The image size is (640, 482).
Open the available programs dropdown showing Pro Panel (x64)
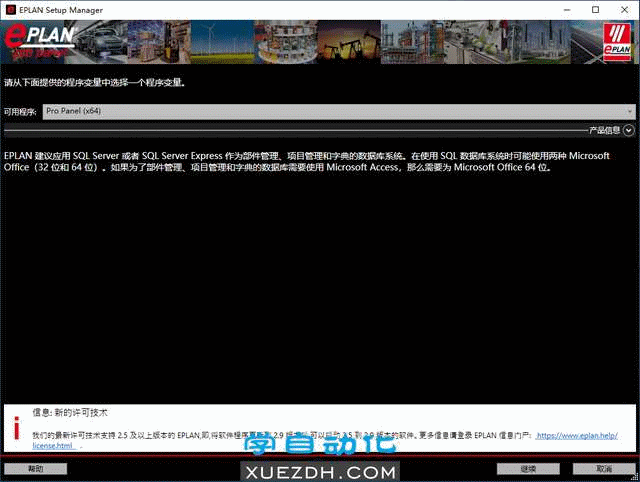point(339,111)
